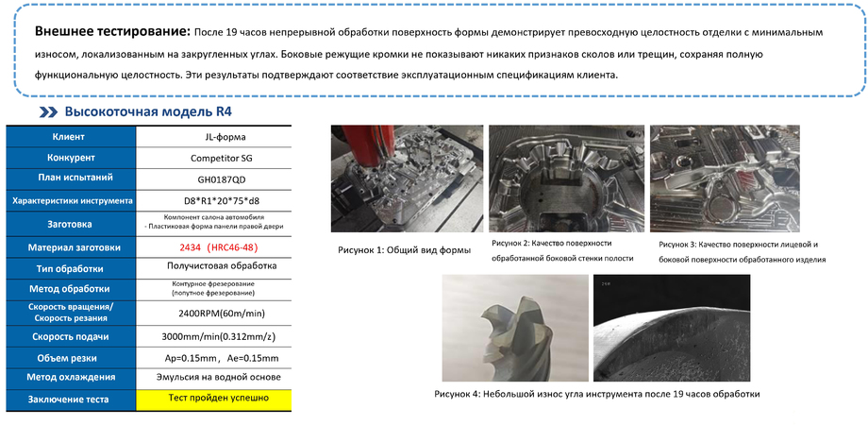Select the 'Материал заготовки' header cell

71,247
